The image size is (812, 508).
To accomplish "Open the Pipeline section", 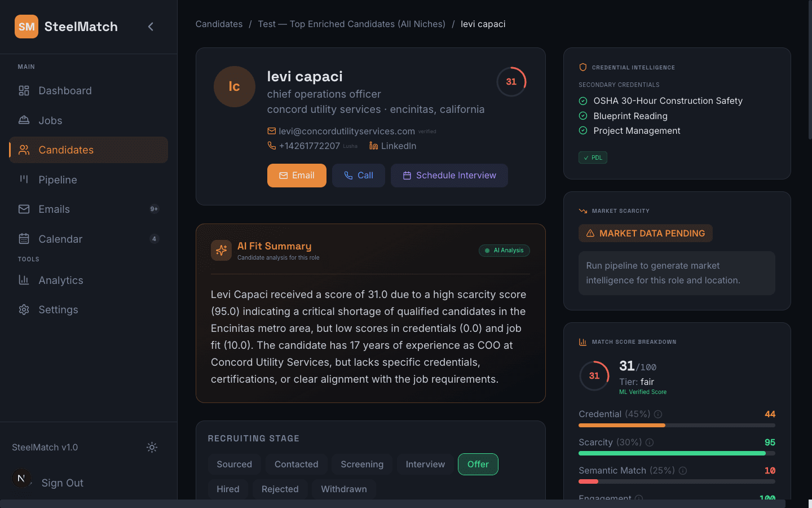I will coord(58,179).
